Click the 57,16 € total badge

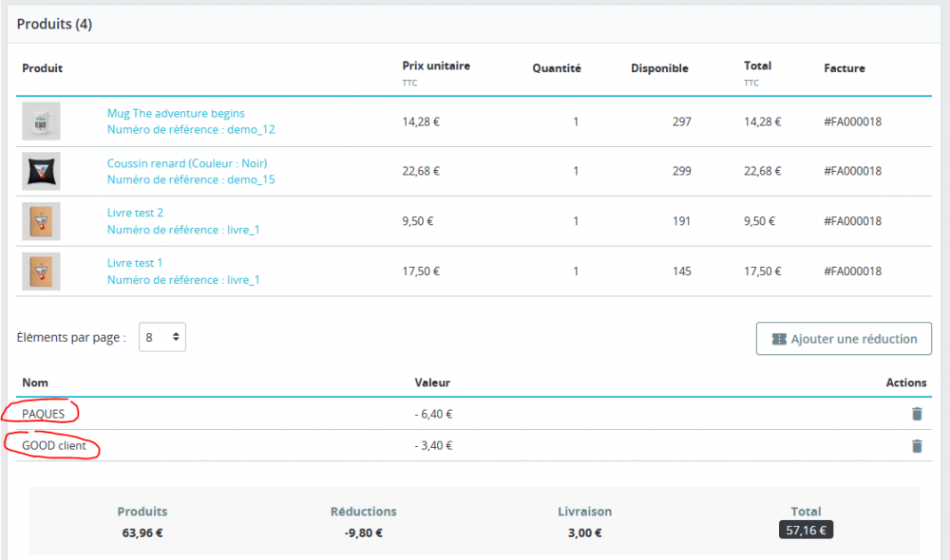pyautogui.click(x=806, y=530)
